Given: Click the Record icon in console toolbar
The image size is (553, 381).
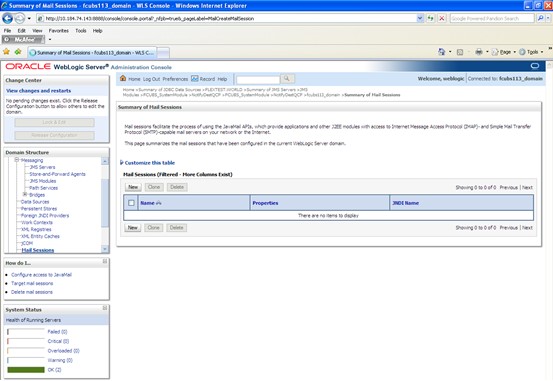Looking at the screenshot, I should [195, 78].
